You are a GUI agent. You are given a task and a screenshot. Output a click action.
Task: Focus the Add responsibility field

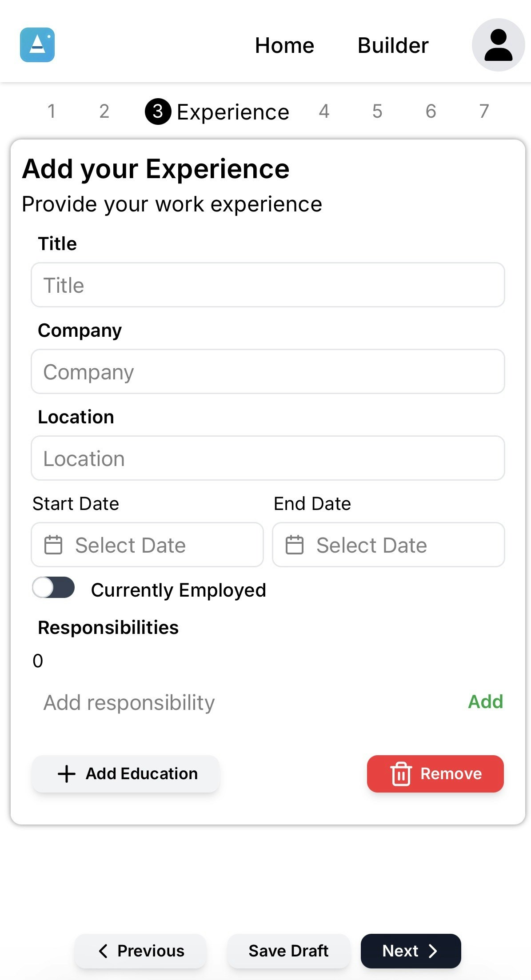pos(240,703)
